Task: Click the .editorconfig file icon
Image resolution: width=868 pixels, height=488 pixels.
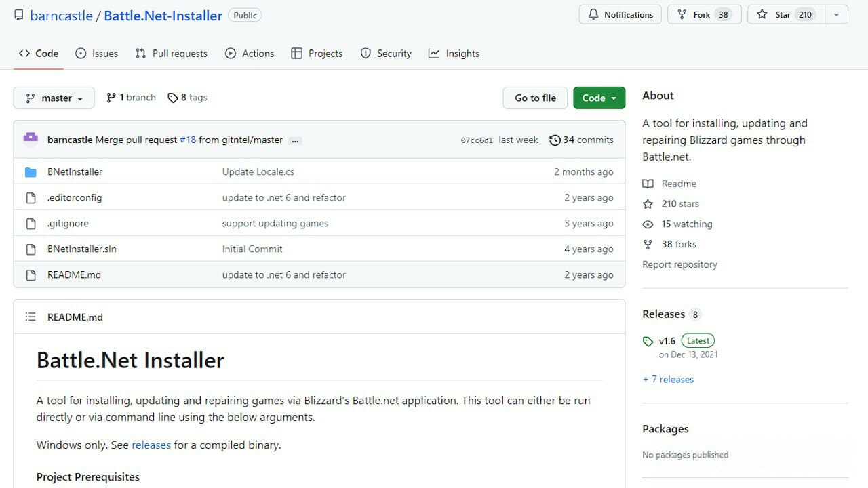Action: tap(31, 198)
